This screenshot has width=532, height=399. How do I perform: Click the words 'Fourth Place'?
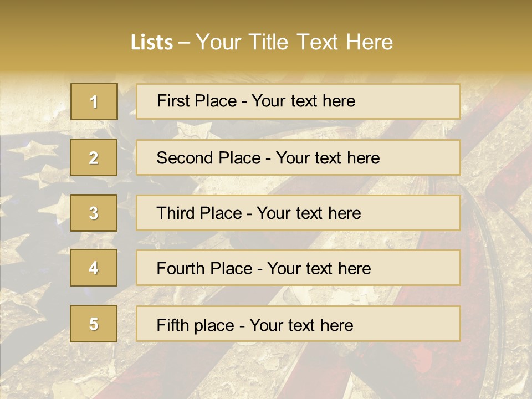coord(204,269)
